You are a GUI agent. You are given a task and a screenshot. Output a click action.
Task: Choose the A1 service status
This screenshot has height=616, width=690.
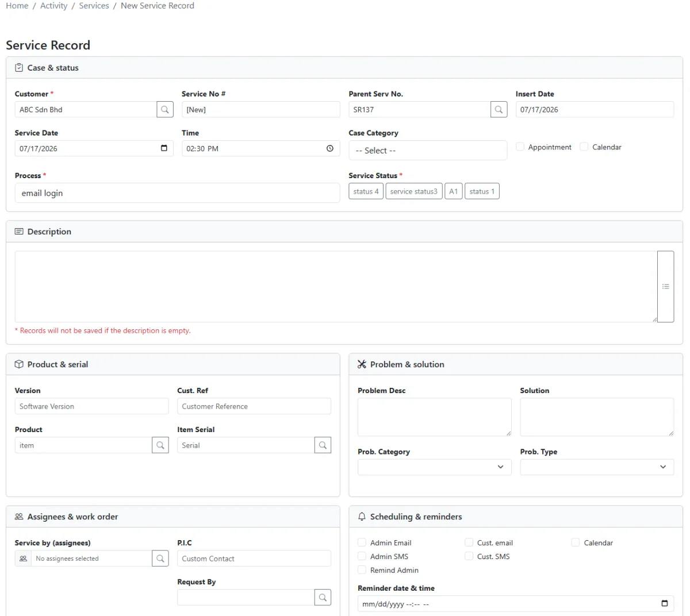pos(454,191)
